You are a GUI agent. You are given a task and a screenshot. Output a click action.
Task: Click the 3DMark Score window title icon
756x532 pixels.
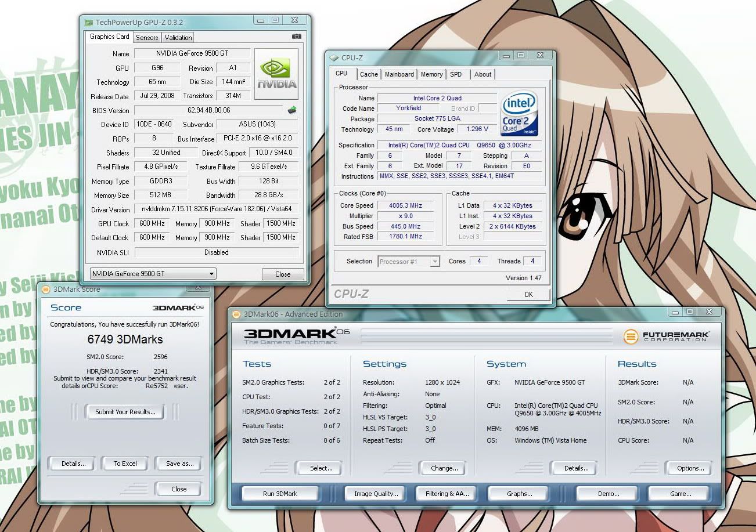pos(46,289)
